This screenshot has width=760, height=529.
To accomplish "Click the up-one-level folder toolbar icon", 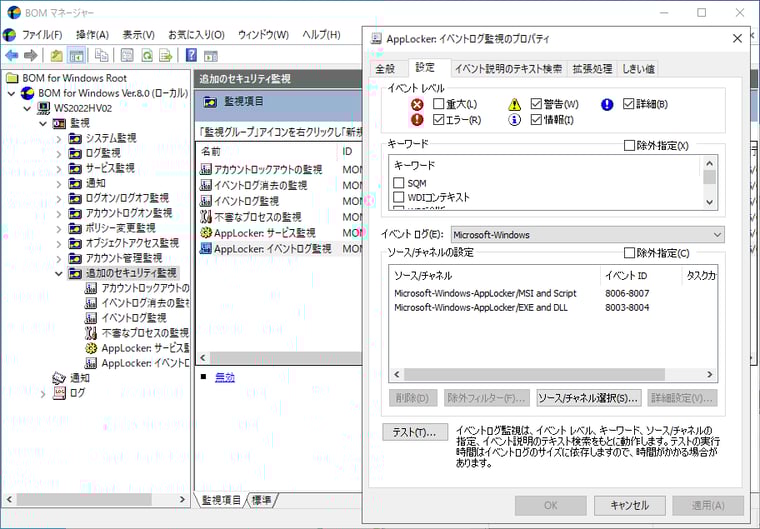I will click(x=57, y=55).
